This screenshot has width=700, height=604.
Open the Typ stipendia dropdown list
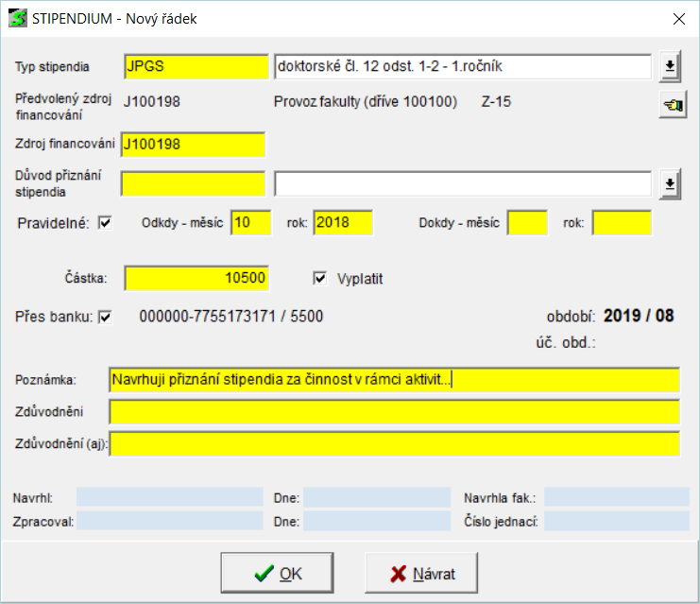[670, 66]
